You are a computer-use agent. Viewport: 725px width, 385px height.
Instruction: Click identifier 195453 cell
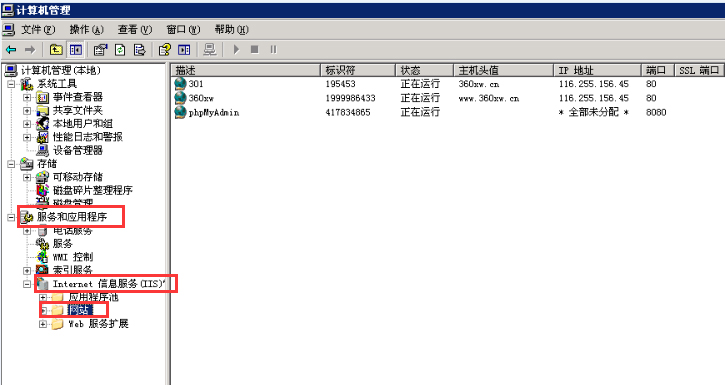click(x=340, y=84)
